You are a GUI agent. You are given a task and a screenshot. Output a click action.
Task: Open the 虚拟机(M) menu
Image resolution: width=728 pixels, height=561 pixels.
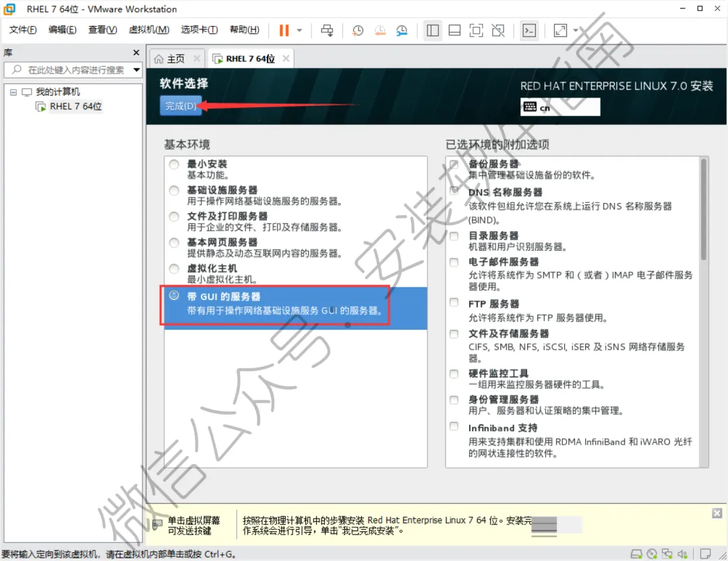(149, 30)
